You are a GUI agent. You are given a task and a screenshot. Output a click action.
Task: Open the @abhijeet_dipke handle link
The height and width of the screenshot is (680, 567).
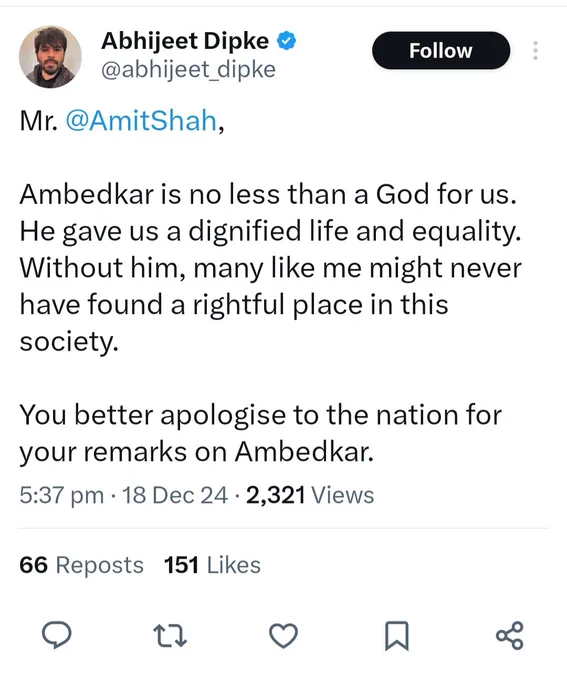[x=188, y=69]
